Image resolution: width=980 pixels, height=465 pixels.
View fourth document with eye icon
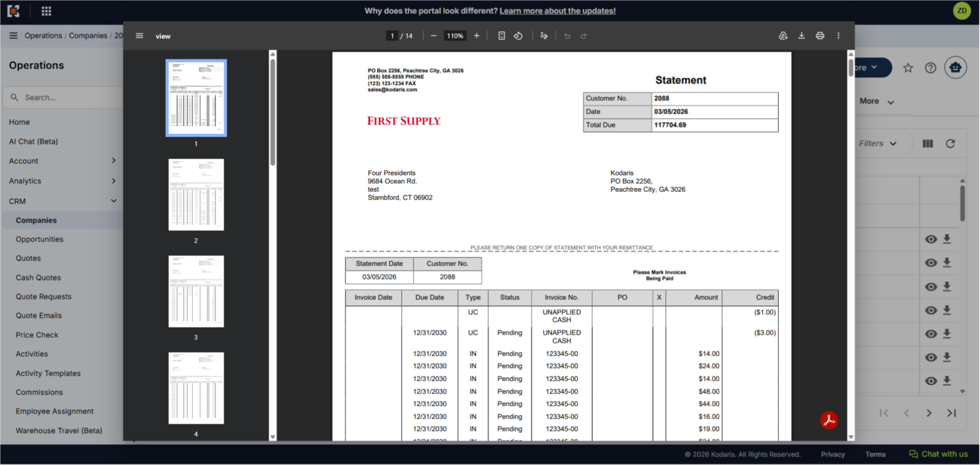pyautogui.click(x=931, y=310)
